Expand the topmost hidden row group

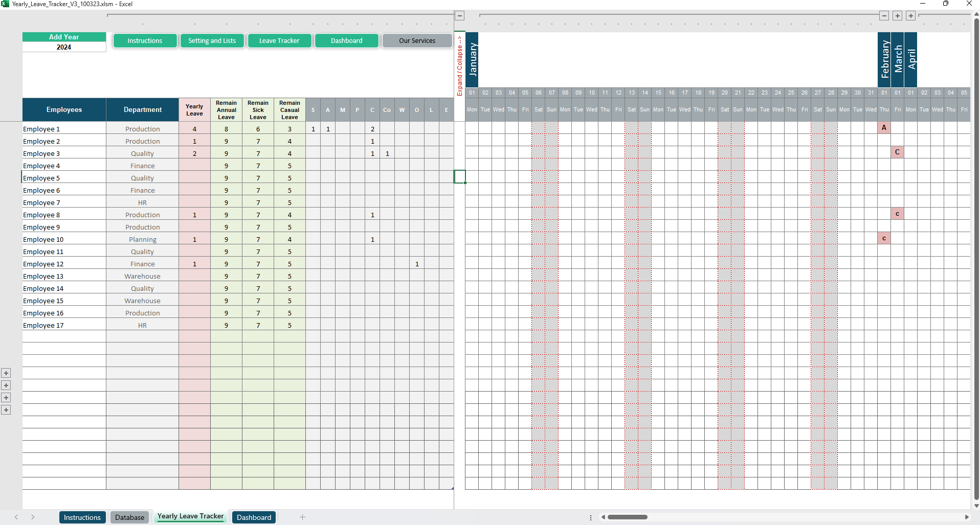coord(6,373)
